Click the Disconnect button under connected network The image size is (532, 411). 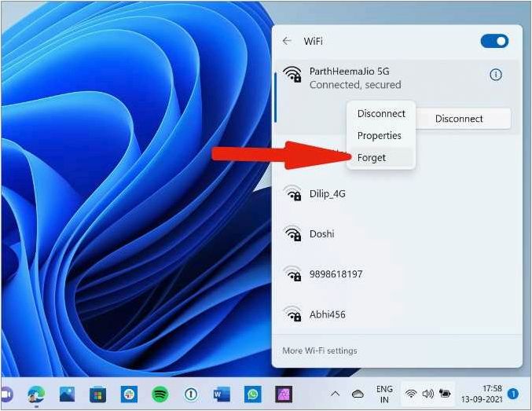[459, 119]
